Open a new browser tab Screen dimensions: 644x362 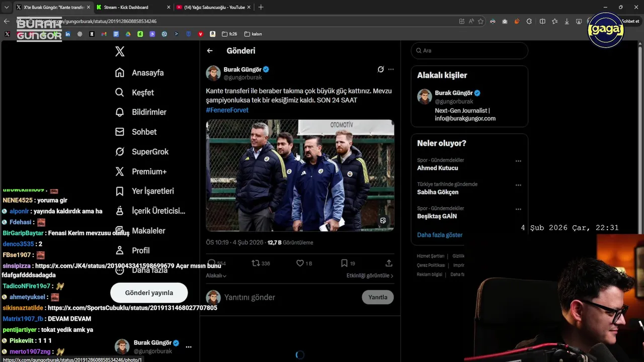(261, 7)
